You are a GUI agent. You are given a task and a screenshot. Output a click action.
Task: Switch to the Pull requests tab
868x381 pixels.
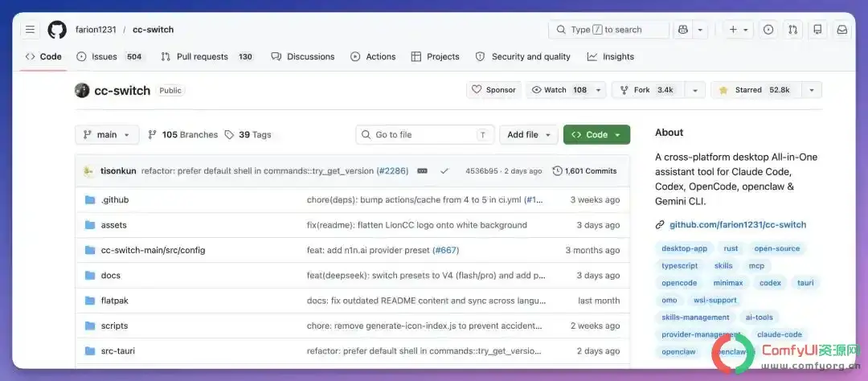[207, 56]
